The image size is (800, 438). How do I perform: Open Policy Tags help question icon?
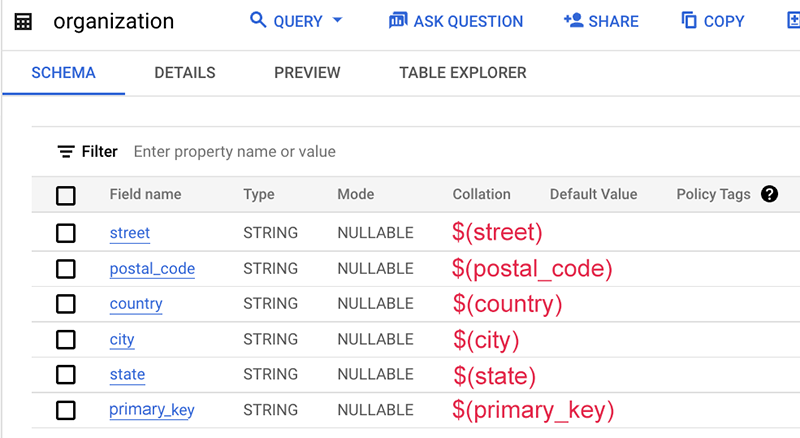[769, 194]
